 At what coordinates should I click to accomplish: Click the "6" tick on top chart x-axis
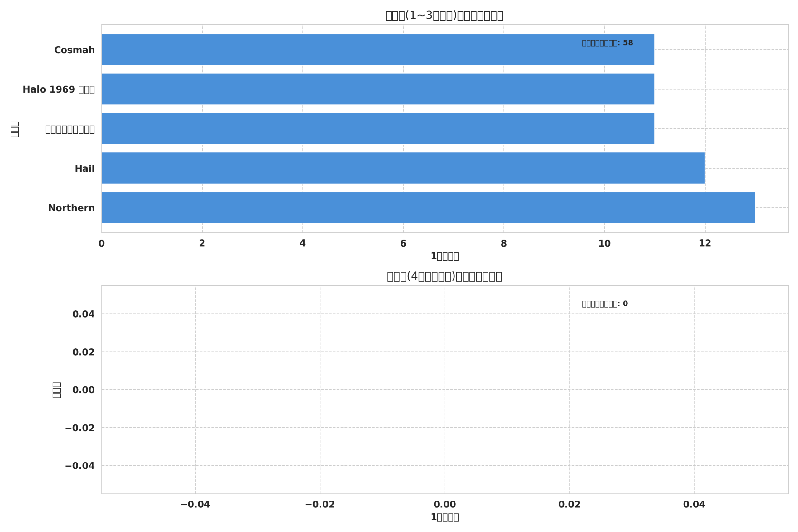pos(403,244)
